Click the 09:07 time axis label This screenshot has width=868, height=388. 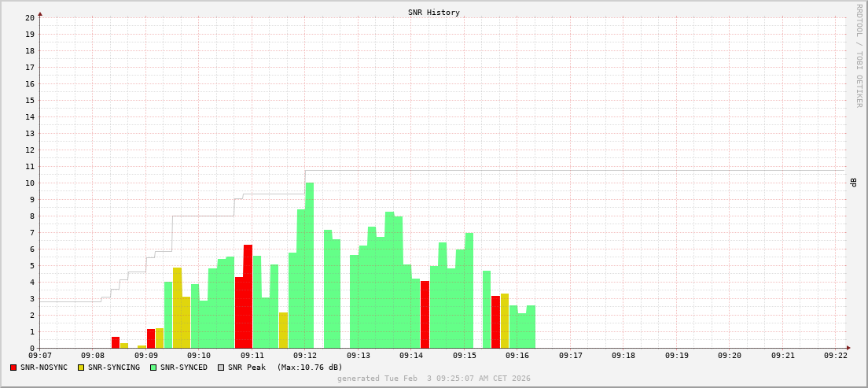(39, 356)
